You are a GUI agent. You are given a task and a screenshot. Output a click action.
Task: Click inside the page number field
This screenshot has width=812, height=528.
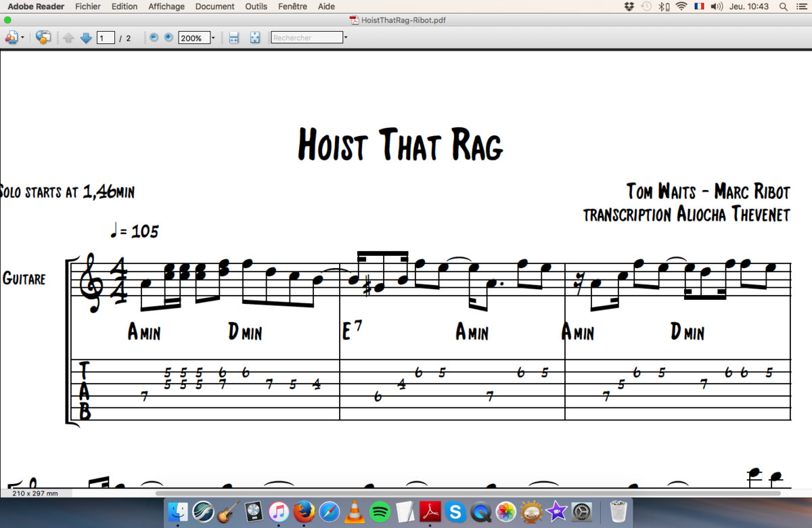click(106, 38)
